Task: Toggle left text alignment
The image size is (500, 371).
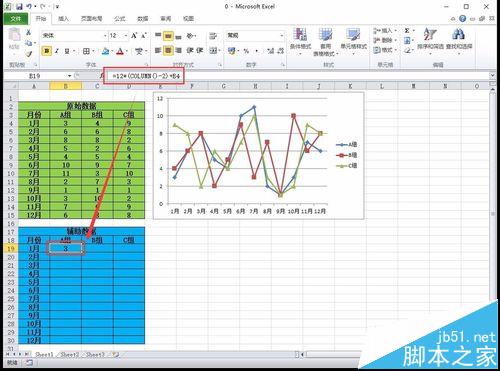Action: click(158, 50)
